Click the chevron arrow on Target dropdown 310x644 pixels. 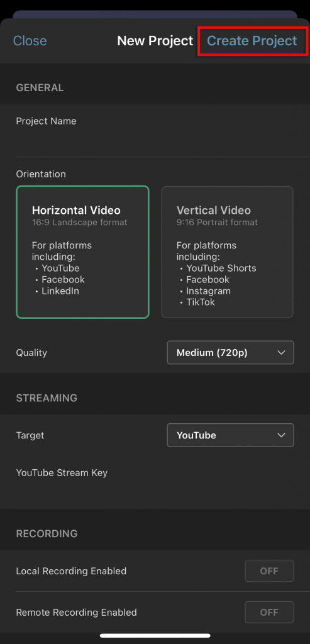point(281,435)
